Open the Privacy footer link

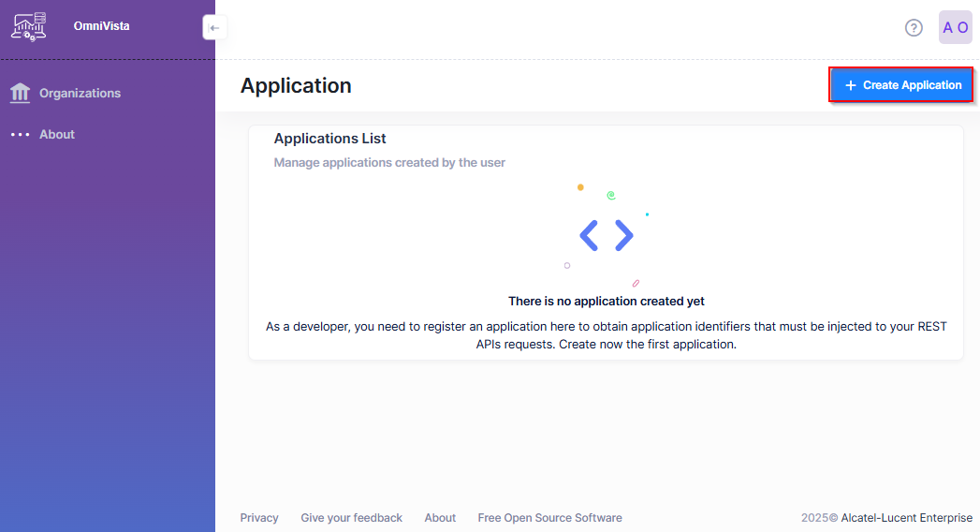(x=259, y=518)
